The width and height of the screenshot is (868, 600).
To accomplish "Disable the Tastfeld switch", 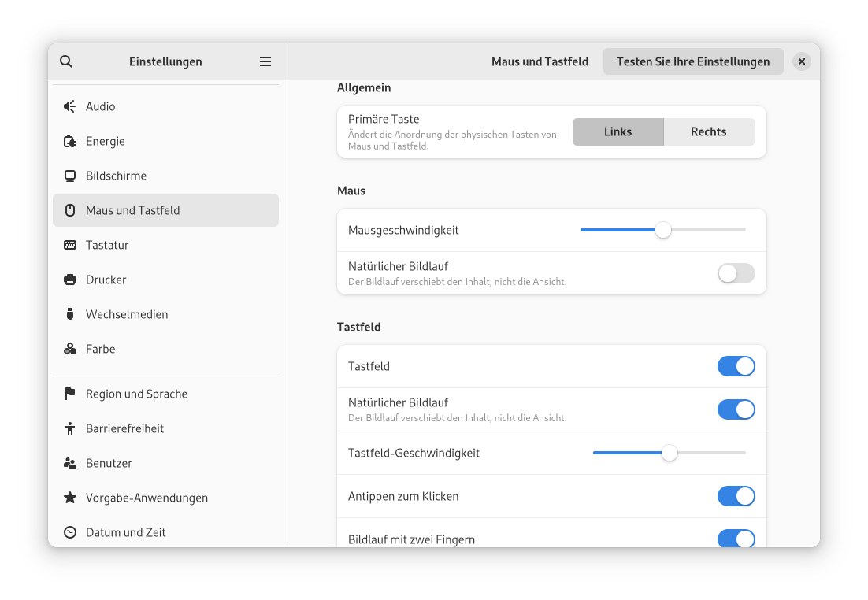I will [736, 366].
